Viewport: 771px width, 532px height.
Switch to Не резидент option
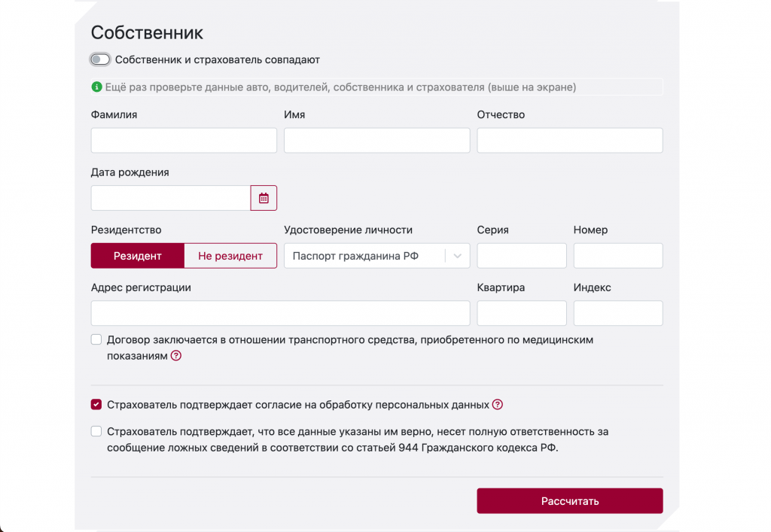(x=230, y=256)
